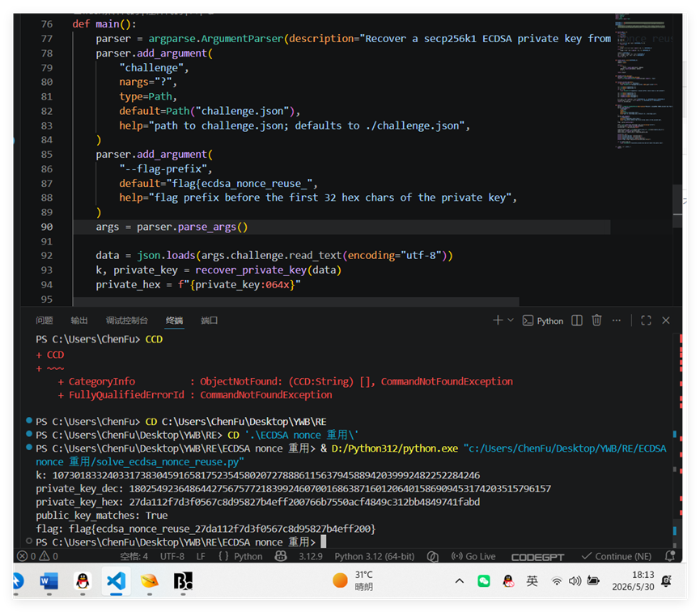Start Go Live server
Viewport: 700px width, 612px height.
pyautogui.click(x=473, y=556)
